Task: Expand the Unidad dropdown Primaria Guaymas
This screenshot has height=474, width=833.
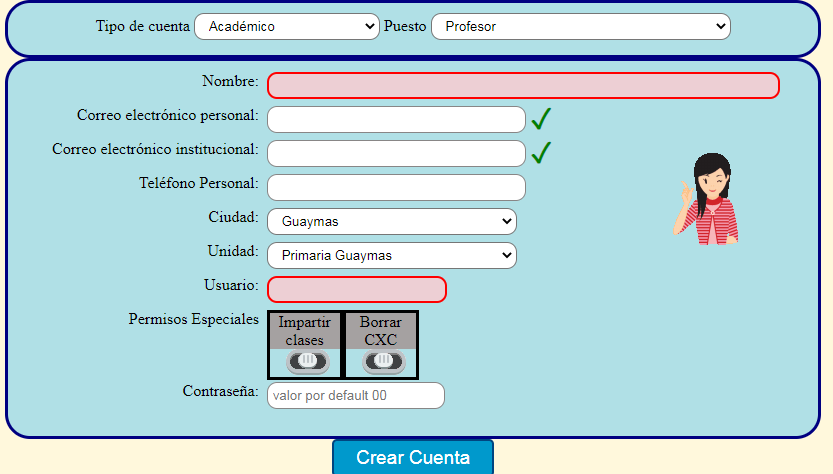Action: 392,256
